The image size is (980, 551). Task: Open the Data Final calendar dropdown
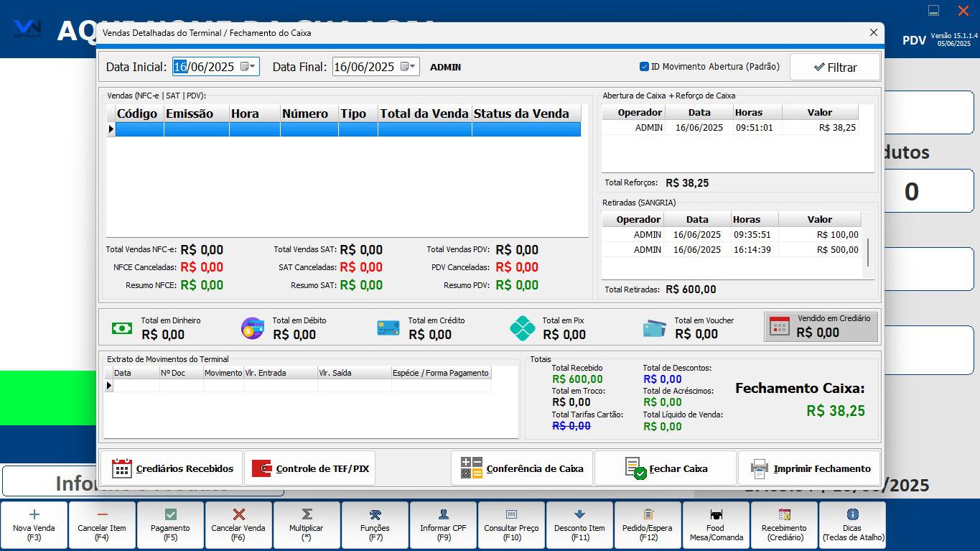tap(409, 67)
